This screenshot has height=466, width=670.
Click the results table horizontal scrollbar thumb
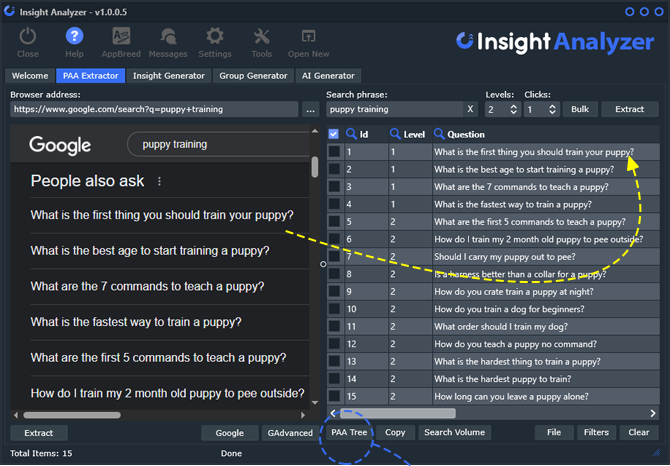click(397, 413)
